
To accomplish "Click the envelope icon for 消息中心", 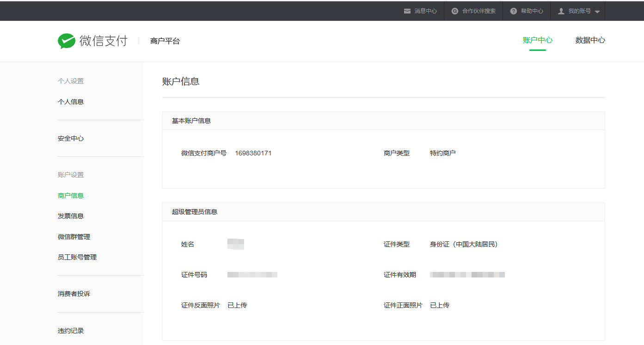I will (x=407, y=11).
